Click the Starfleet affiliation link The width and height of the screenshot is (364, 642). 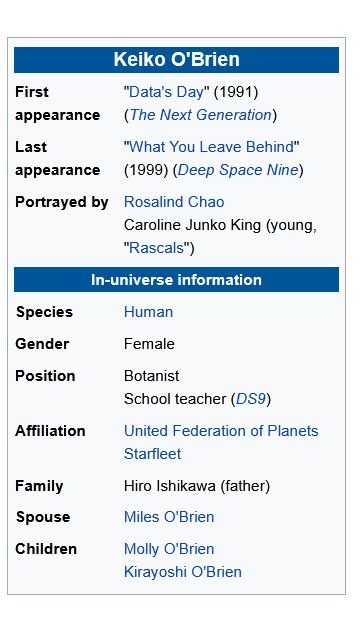point(152,454)
